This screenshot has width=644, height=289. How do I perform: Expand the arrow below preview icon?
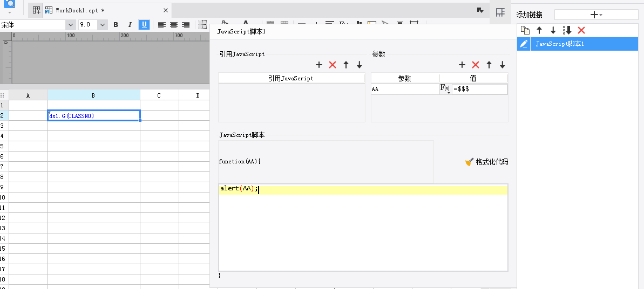9,12
